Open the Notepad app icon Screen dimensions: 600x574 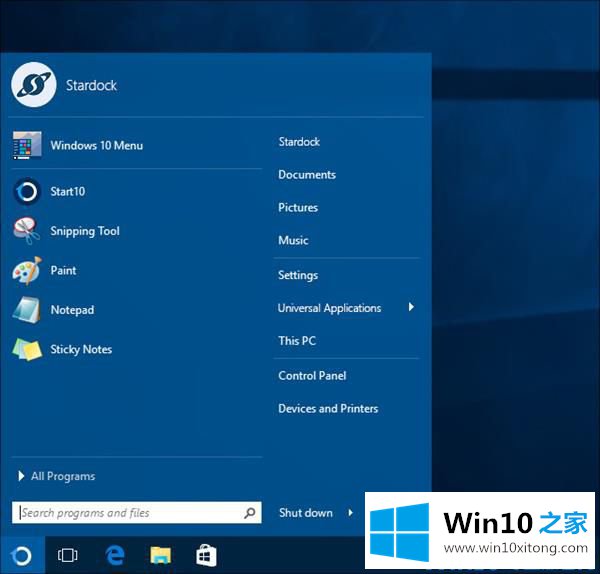(26, 310)
